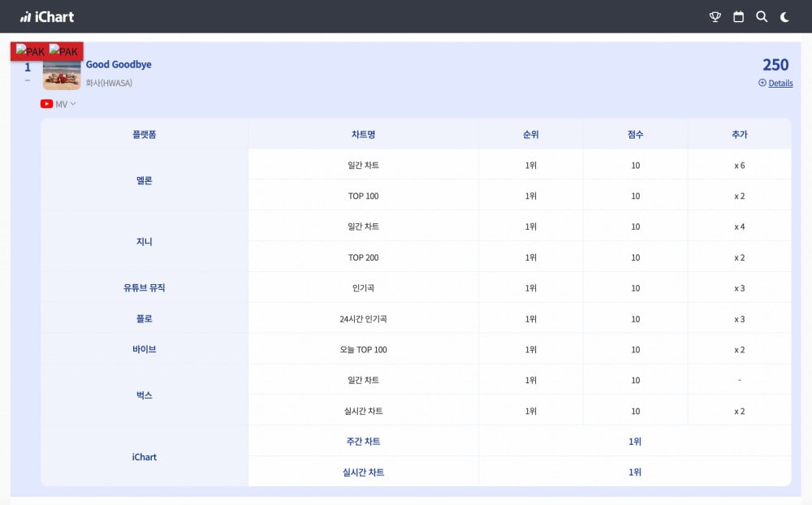Click the artist name 화사(HWASA)
Image resolution: width=812 pixels, height=505 pixels.
[109, 83]
